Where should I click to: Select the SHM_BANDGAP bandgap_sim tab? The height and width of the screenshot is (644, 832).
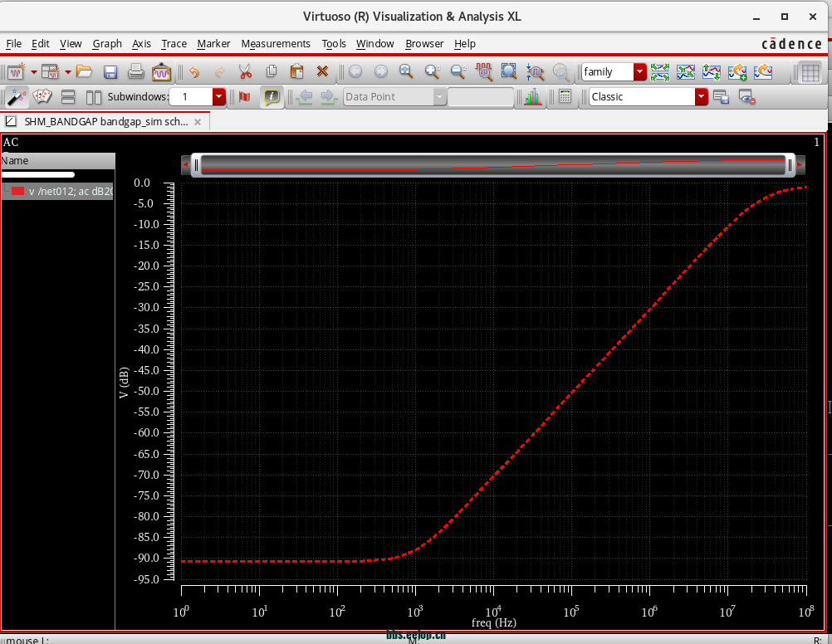coord(105,121)
